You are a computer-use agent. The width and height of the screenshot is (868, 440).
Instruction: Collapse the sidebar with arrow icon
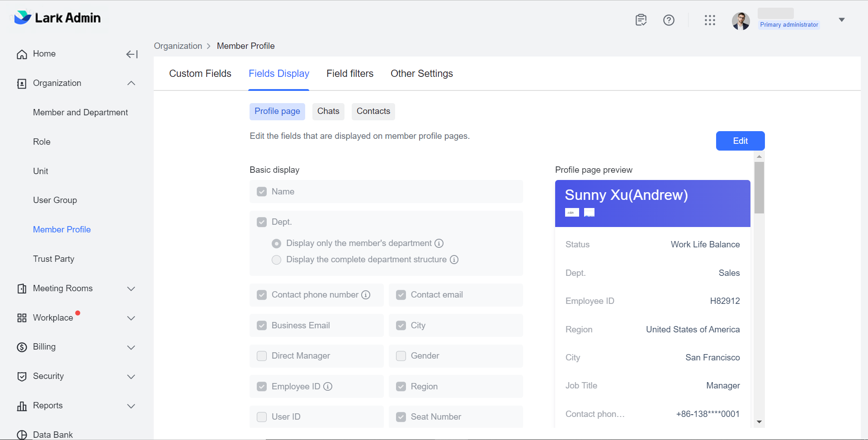(132, 54)
